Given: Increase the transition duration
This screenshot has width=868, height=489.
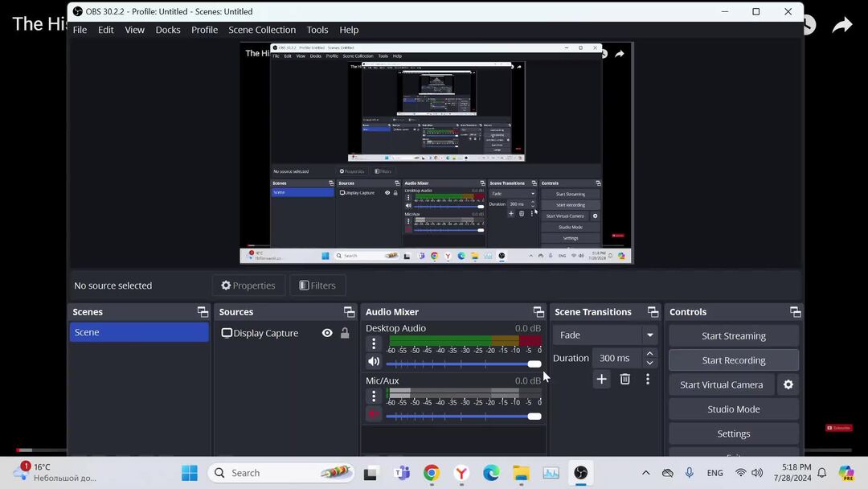Looking at the screenshot, I should pos(650,353).
